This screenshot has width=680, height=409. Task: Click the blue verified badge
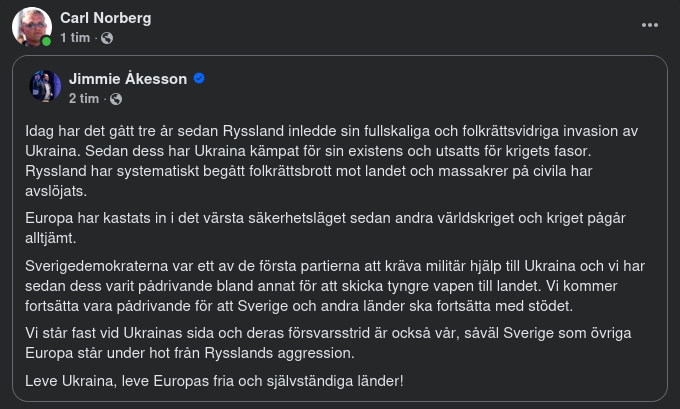click(x=199, y=78)
